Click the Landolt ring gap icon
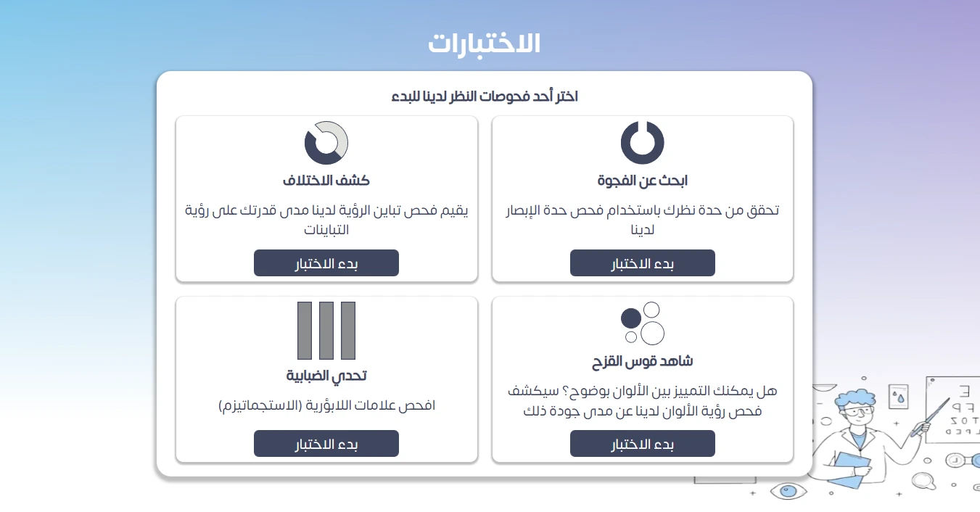This screenshot has width=980, height=512. [642, 142]
